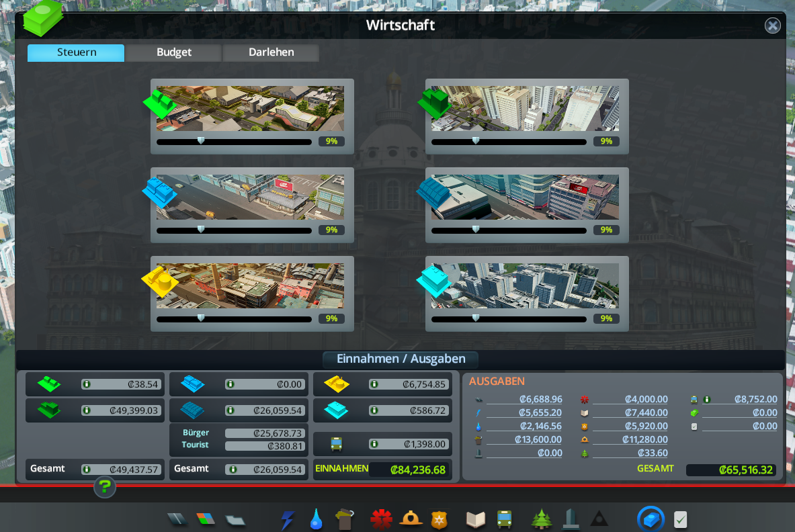Click the garbage expense ₡13,600.00
Screen dimensions: 795x532
coord(538,440)
